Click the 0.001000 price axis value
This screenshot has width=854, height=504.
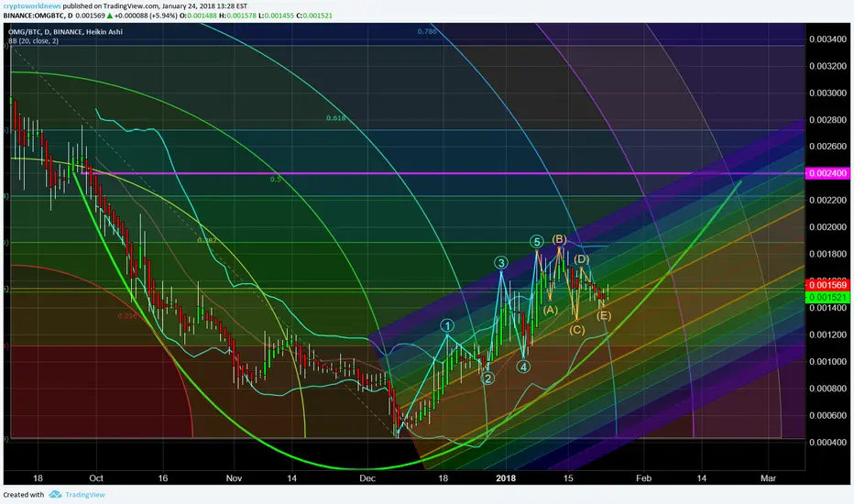(x=827, y=362)
